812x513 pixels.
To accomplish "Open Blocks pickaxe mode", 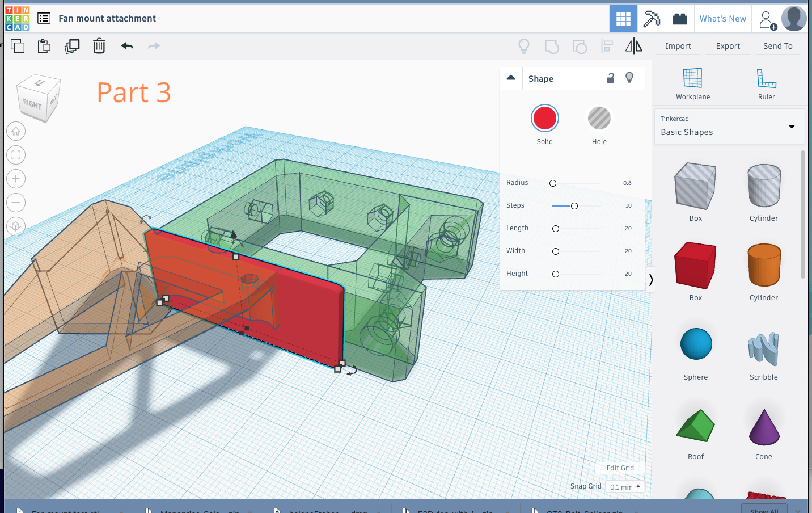I will 652,19.
